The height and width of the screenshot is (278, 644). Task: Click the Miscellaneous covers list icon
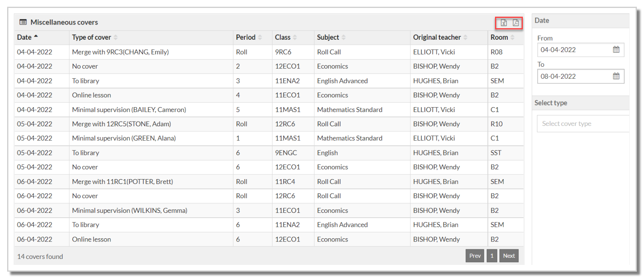pos(23,22)
